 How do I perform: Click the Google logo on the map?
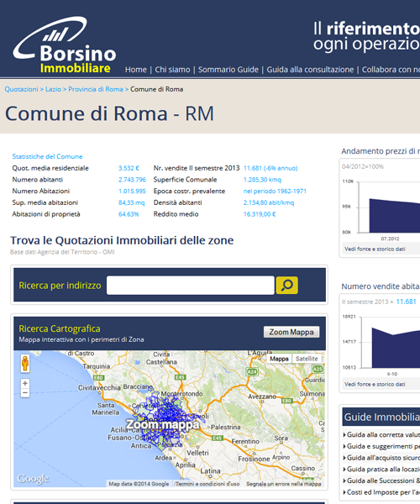[33, 479]
